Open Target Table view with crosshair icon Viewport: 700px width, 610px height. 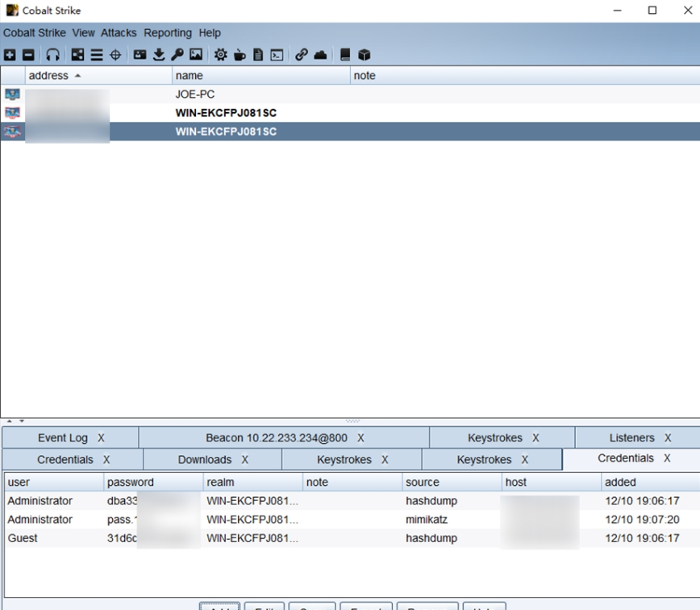point(115,54)
